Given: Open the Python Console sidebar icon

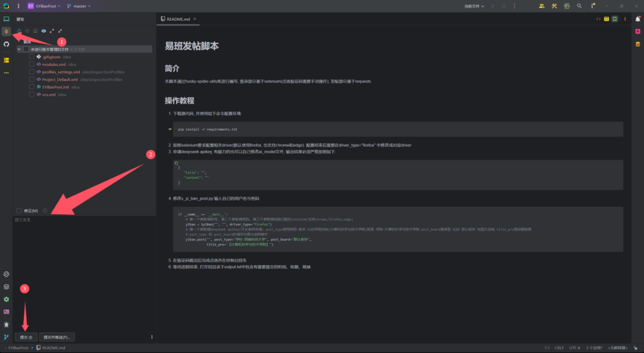Looking at the screenshot, I should (6, 274).
